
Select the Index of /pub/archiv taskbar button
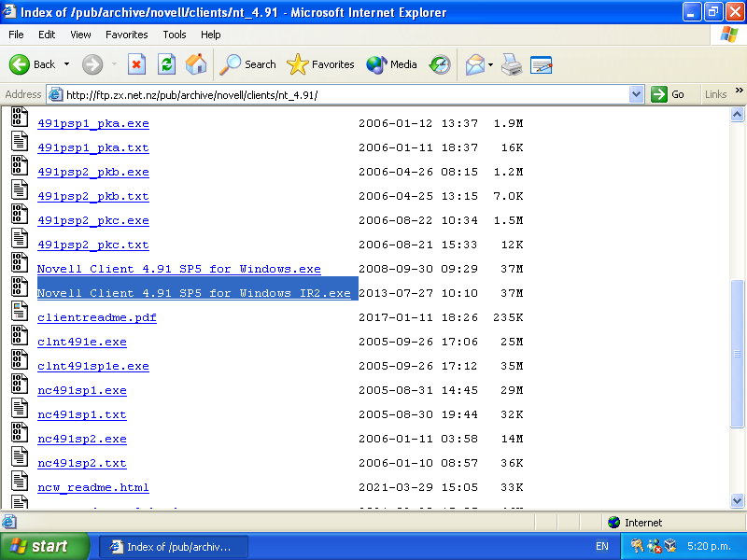(x=173, y=547)
